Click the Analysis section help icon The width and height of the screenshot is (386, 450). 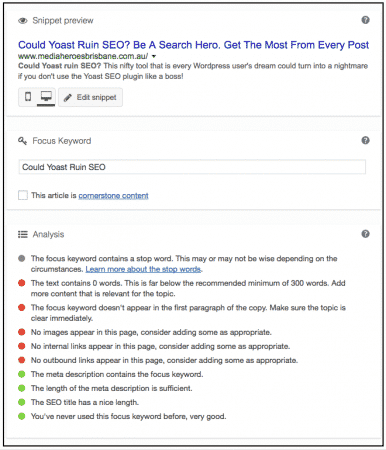365,234
